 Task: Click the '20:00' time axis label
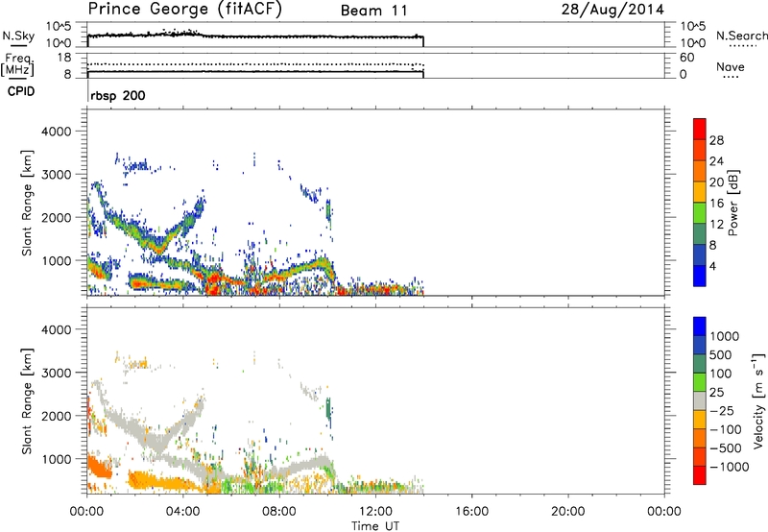pyautogui.click(x=568, y=512)
